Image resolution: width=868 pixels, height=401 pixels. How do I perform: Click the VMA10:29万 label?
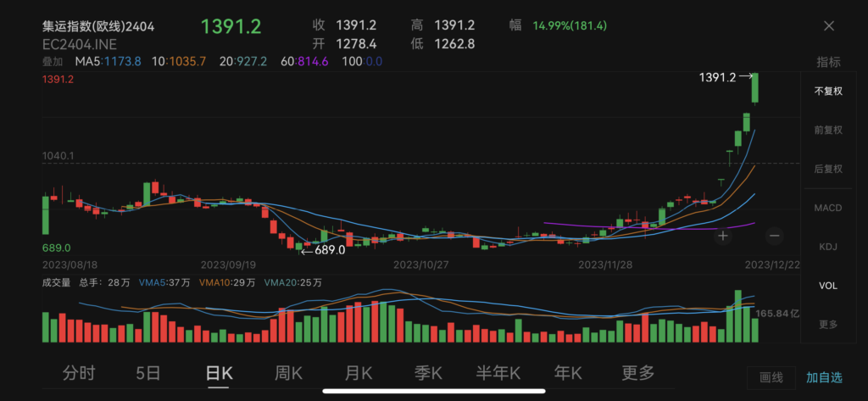227,282
